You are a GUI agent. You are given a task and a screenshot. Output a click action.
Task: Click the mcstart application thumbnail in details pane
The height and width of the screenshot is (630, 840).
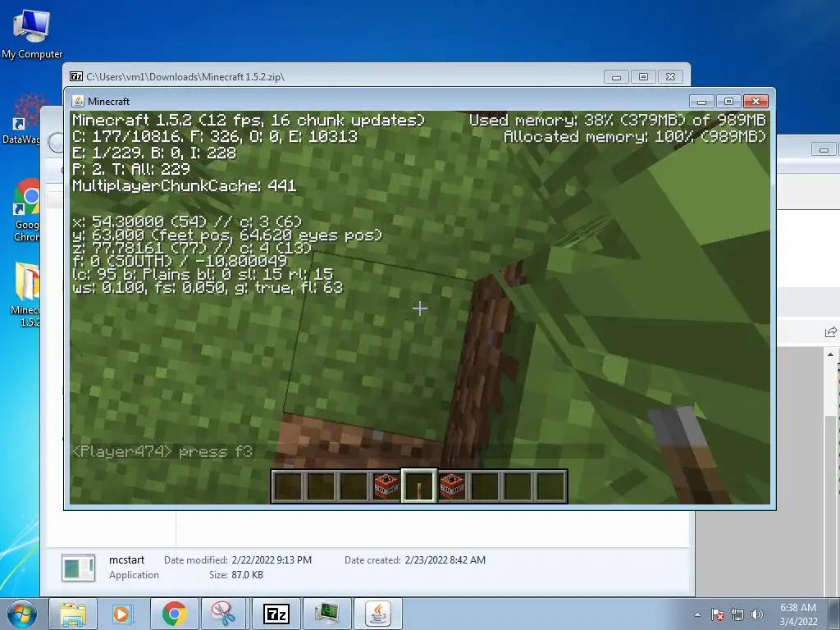78,568
